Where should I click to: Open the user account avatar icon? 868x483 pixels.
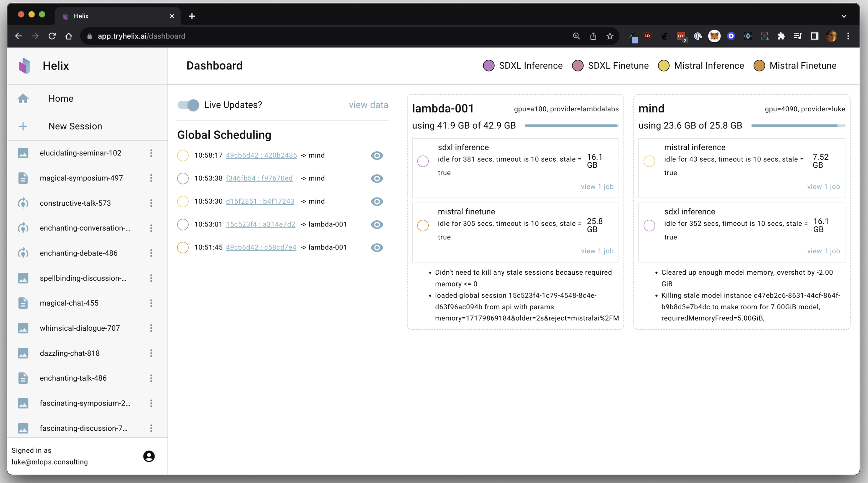[148, 456]
